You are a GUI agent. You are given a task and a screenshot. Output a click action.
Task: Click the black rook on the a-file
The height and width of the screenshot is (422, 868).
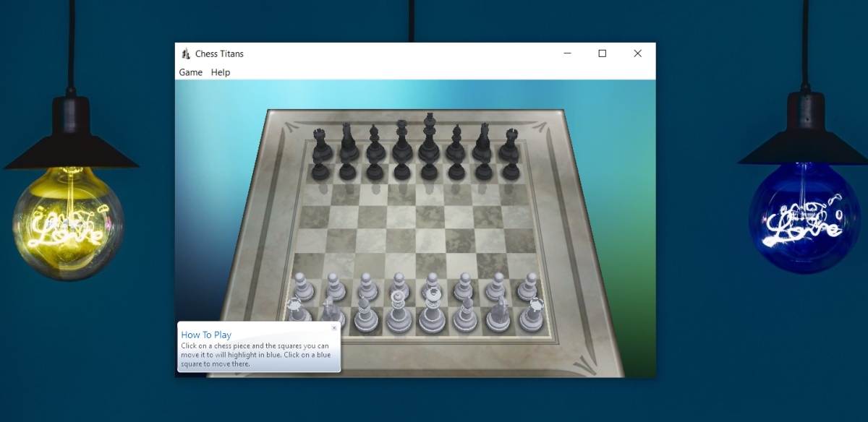321,145
